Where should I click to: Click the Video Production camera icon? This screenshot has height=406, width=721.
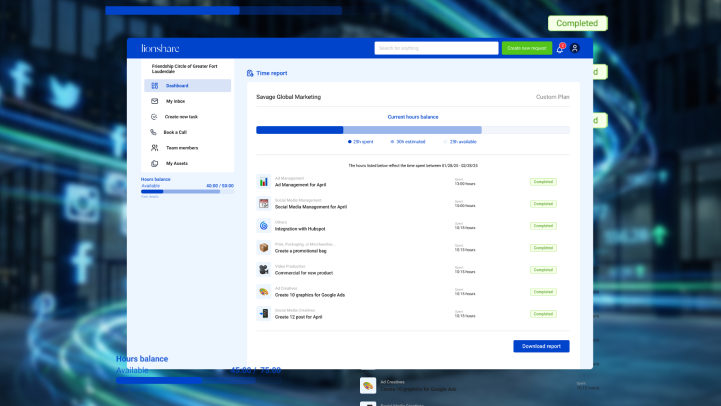click(263, 270)
